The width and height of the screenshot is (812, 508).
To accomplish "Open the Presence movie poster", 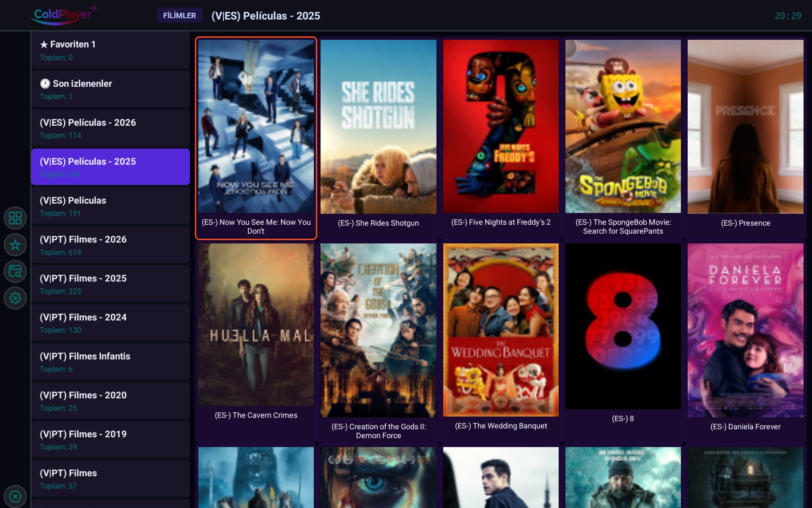I will click(x=746, y=127).
